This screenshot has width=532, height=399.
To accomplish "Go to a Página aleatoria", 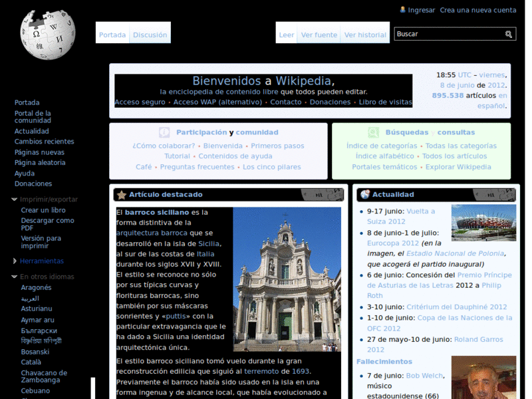I will [40, 162].
